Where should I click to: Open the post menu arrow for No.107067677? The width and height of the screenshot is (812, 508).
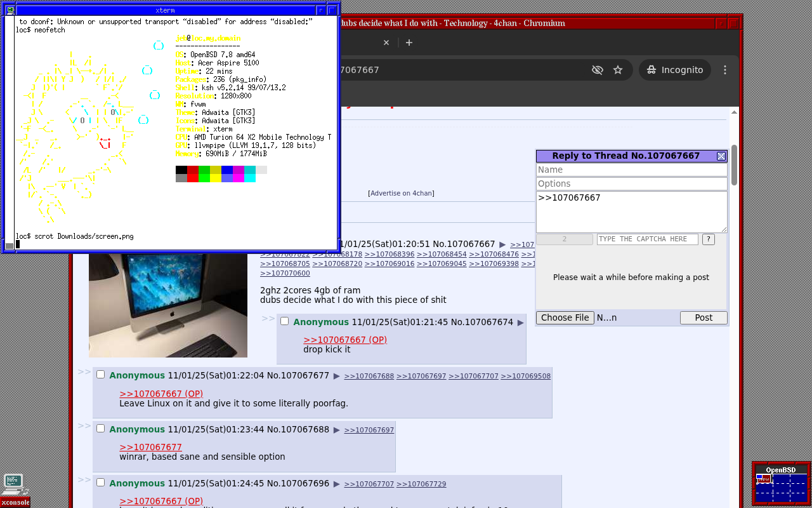coord(337,376)
